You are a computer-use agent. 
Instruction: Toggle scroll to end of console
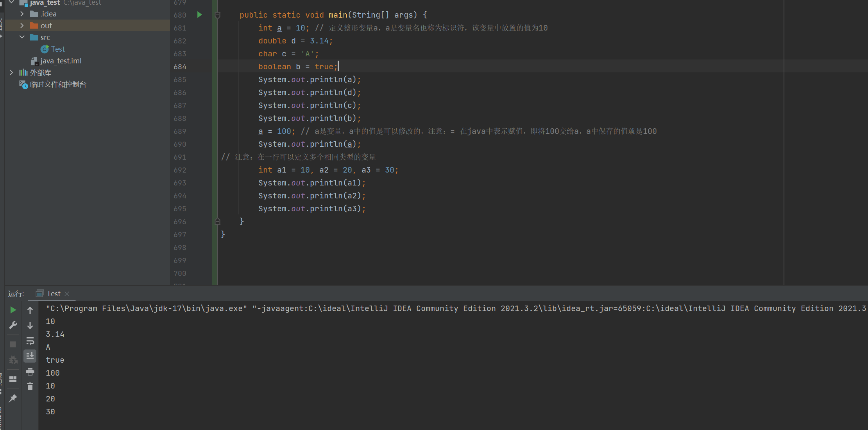point(30,356)
